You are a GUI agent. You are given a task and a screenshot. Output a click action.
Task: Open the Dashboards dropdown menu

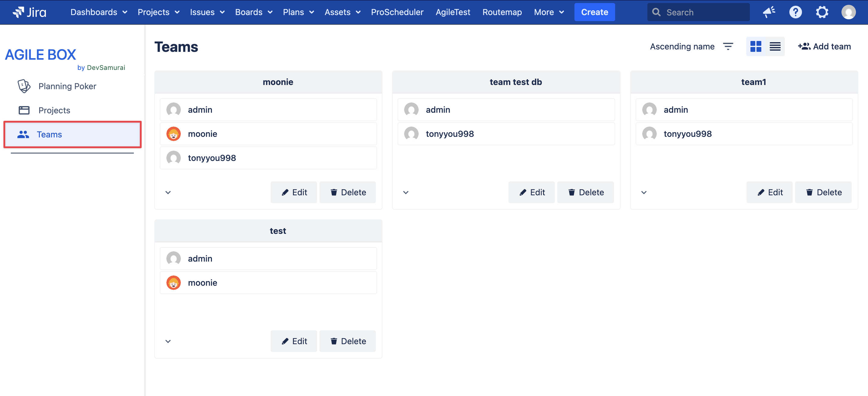(98, 12)
